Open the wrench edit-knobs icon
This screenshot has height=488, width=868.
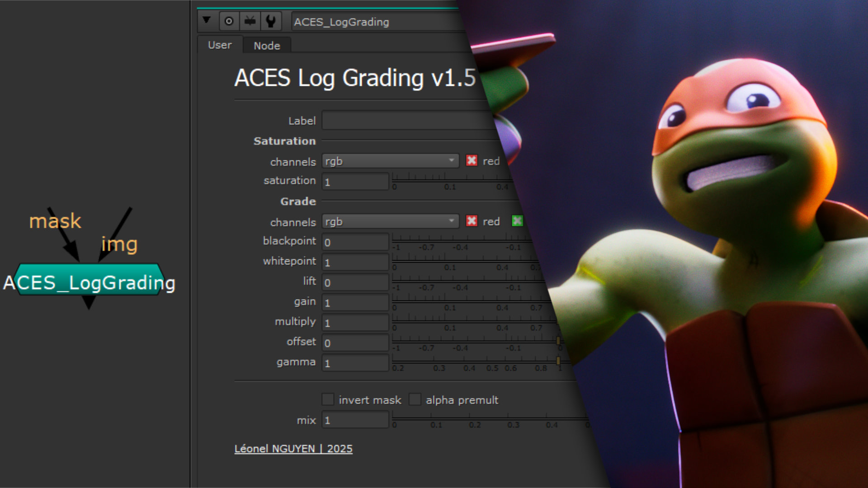[271, 21]
